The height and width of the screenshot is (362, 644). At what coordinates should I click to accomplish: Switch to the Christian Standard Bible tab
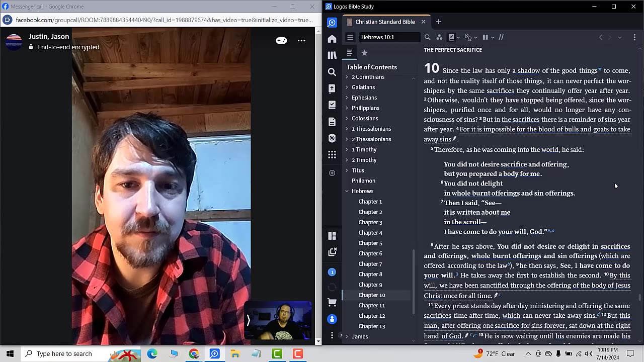(385, 22)
